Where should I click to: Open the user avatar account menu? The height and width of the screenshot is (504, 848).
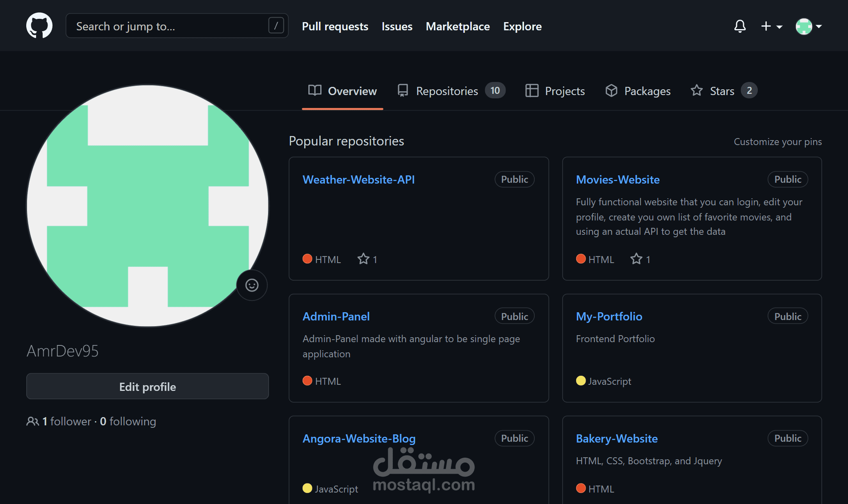808,26
